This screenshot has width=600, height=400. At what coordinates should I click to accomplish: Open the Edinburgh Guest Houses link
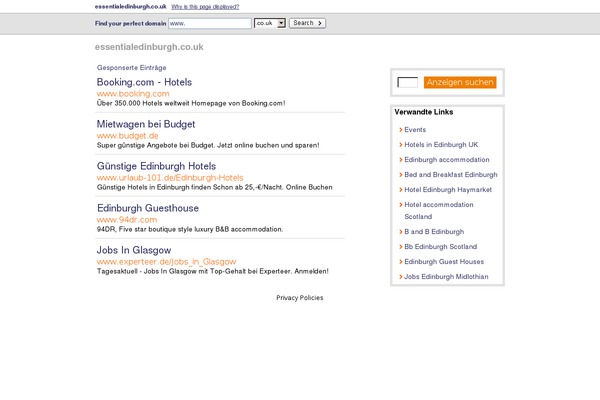[444, 262]
